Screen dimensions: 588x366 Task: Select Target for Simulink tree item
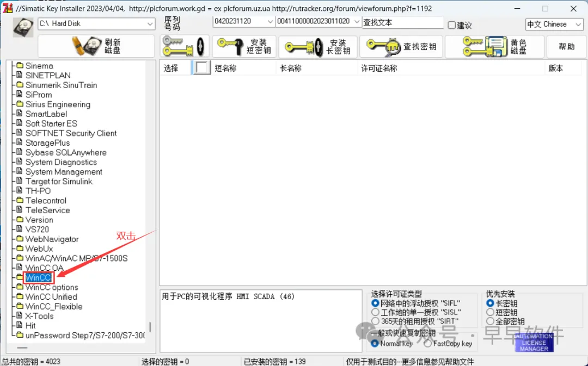click(59, 181)
